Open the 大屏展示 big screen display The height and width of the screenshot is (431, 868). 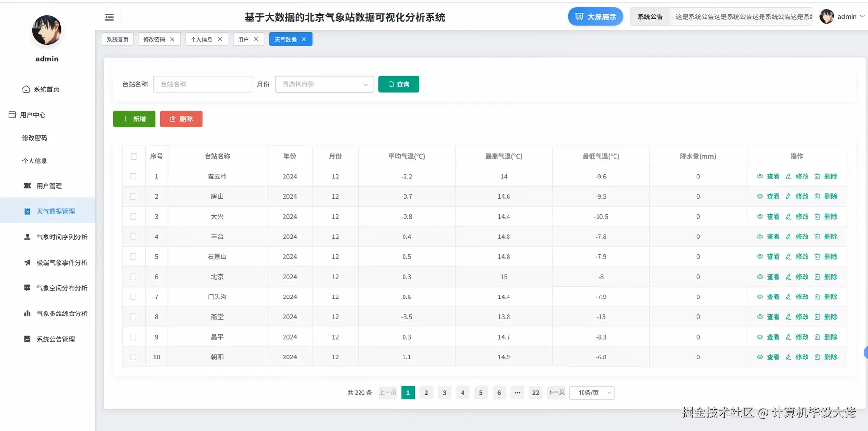(595, 16)
